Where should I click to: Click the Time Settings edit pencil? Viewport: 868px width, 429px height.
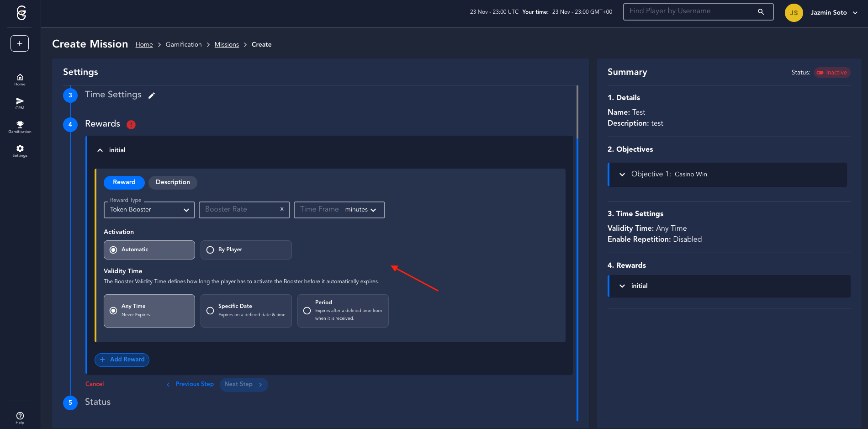pos(152,95)
